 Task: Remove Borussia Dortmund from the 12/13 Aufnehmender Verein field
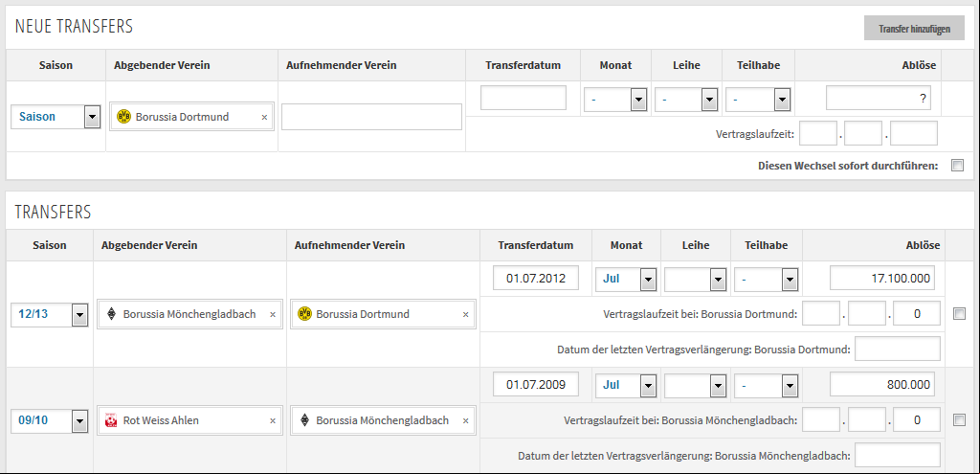click(x=465, y=314)
